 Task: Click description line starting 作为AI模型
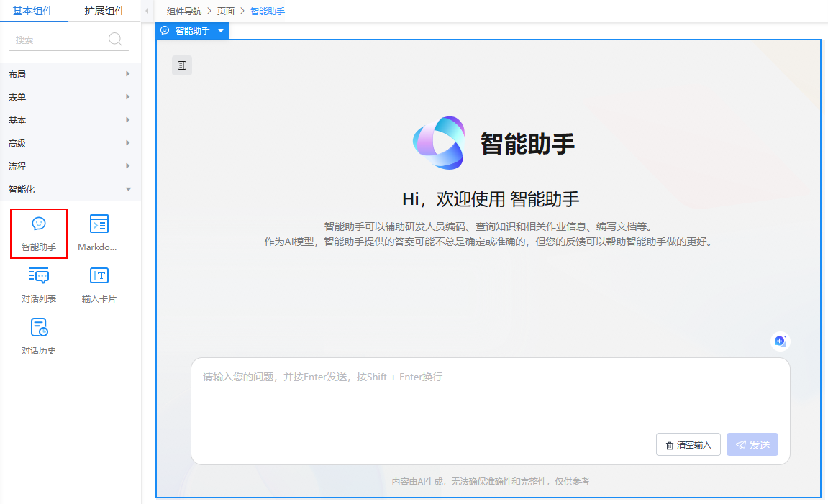pos(490,242)
